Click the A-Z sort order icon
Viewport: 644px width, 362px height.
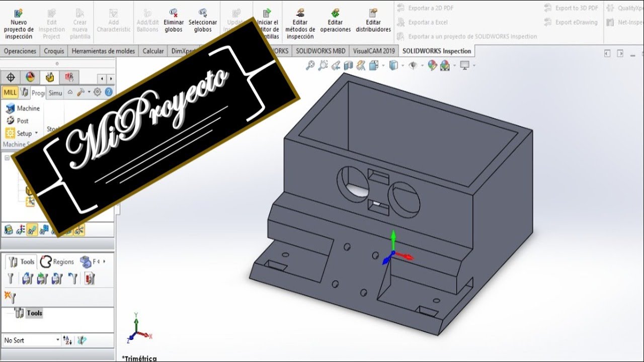pos(68,340)
